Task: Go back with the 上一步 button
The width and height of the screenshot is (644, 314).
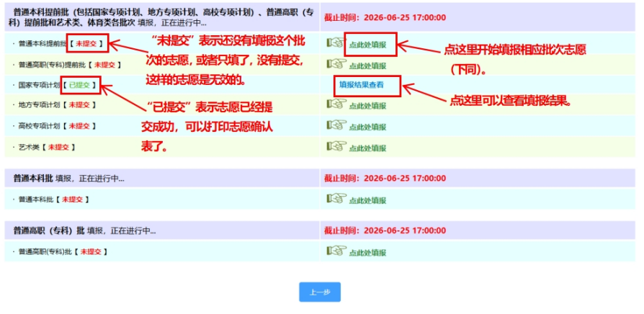Action: click(x=320, y=292)
